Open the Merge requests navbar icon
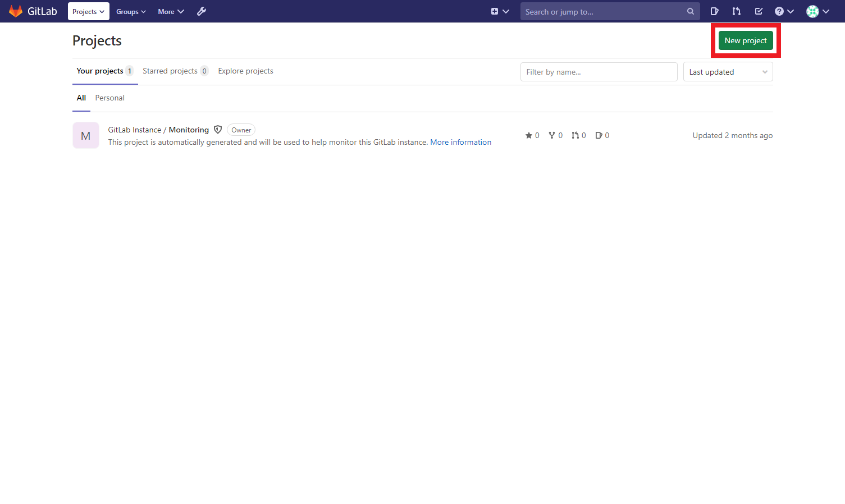Screen dimensions: 845x504 (736, 11)
